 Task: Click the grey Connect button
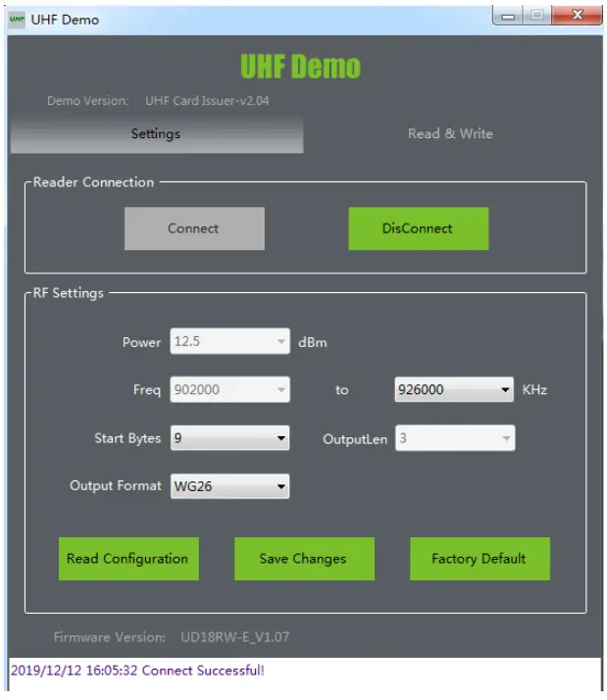[x=194, y=228]
